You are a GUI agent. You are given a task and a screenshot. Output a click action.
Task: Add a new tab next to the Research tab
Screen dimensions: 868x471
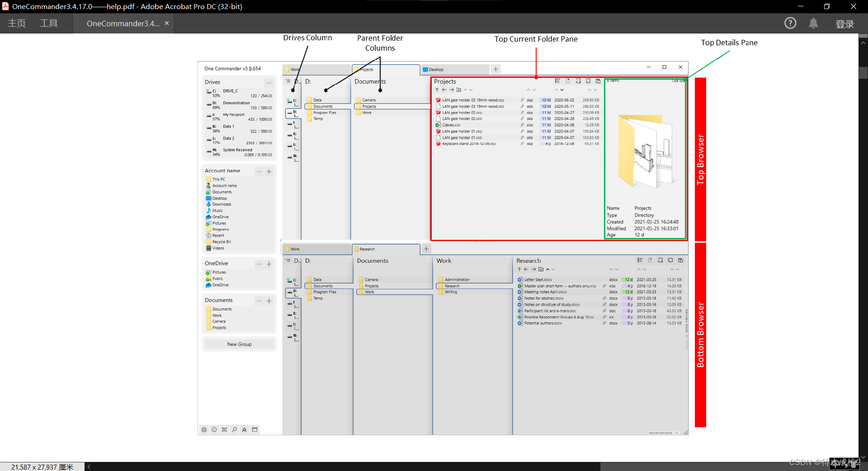pyautogui.click(x=426, y=249)
